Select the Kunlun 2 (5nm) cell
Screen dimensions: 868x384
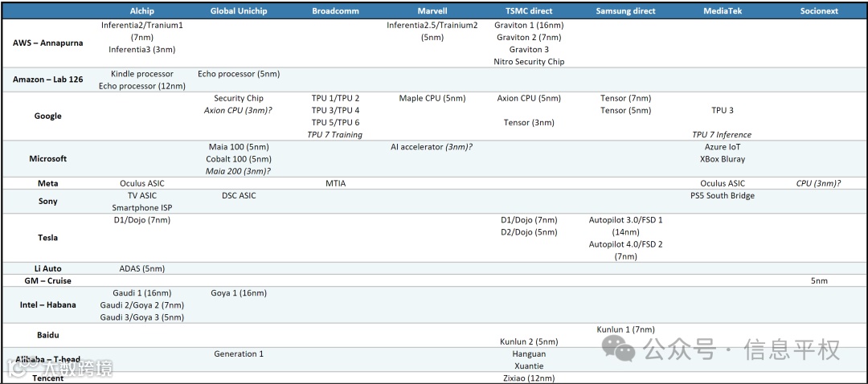click(x=529, y=341)
